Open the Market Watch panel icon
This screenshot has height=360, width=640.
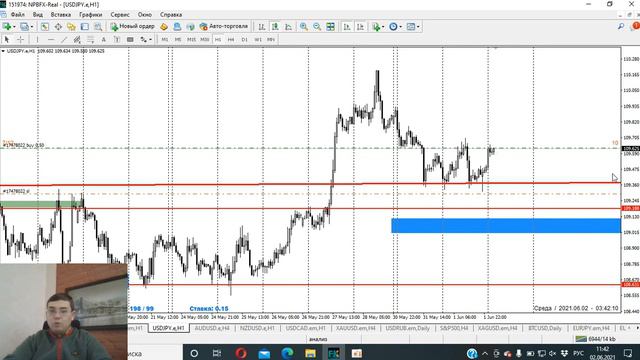45,27
